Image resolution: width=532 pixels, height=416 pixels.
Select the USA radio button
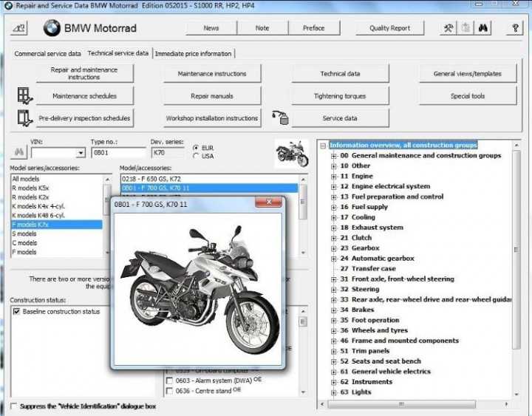pyautogui.click(x=195, y=156)
